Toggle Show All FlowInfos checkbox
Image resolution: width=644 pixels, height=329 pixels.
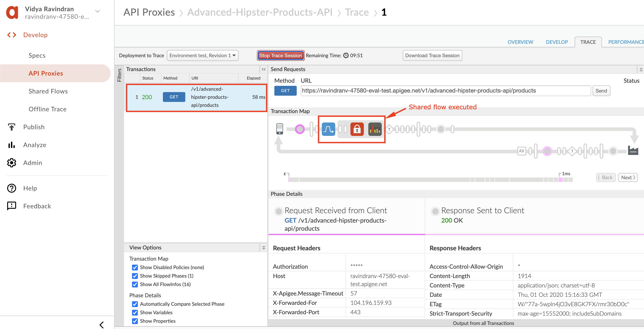pyautogui.click(x=135, y=284)
